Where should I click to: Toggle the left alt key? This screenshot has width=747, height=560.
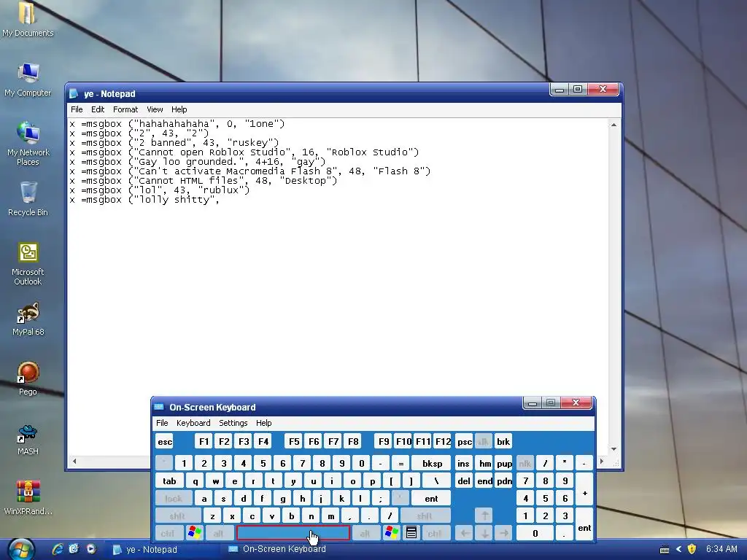(219, 533)
